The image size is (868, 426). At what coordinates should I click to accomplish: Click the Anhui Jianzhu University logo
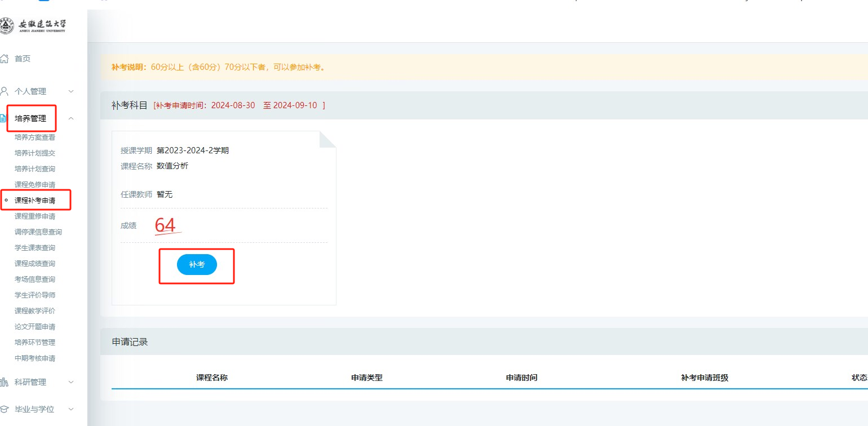coord(34,26)
